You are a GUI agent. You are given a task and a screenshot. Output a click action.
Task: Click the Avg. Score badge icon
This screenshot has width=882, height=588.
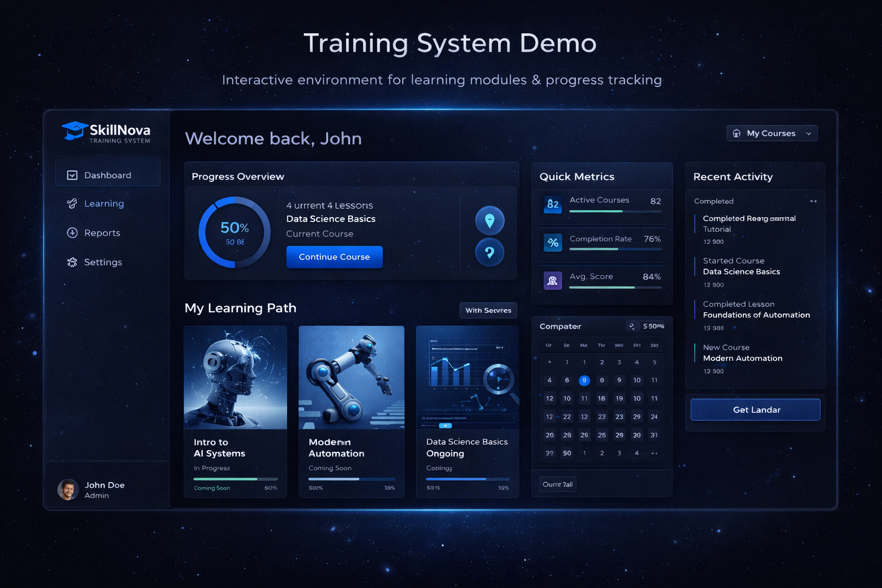point(553,280)
